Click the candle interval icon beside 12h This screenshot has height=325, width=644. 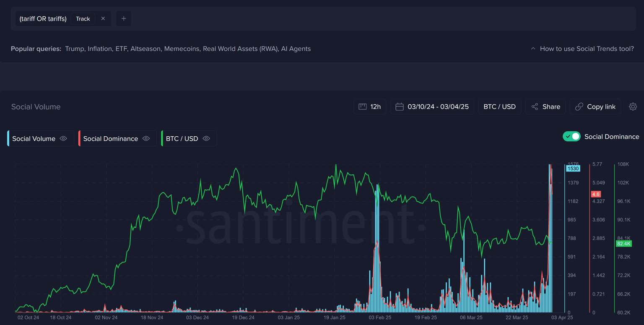[x=362, y=107]
